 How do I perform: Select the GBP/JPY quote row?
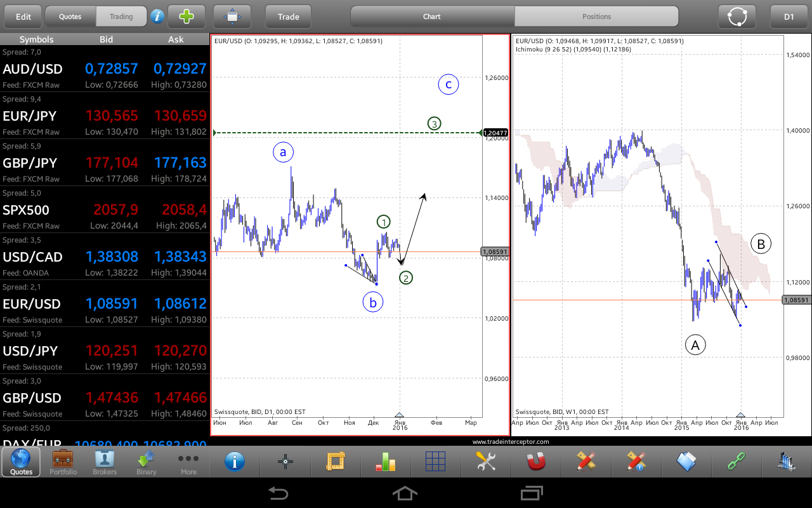105,163
